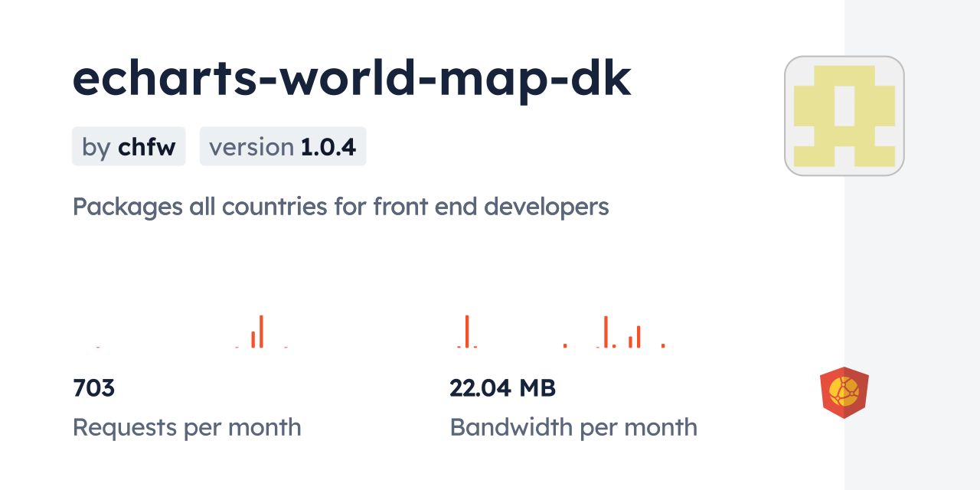Open the echarts-world-map-dk package title
Screen dimensions: 980x490
click(351, 79)
